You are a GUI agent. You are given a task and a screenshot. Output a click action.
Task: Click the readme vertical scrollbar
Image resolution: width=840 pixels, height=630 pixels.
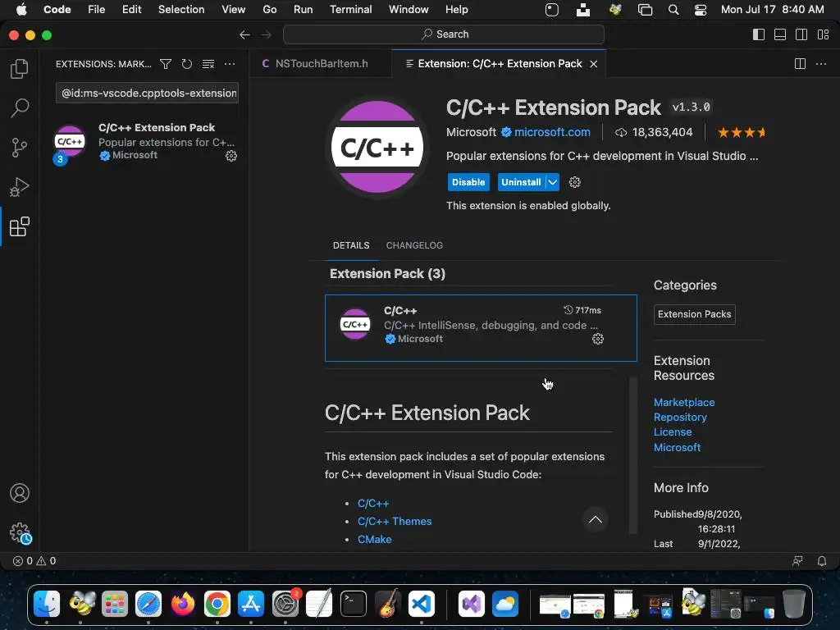[x=632, y=455]
